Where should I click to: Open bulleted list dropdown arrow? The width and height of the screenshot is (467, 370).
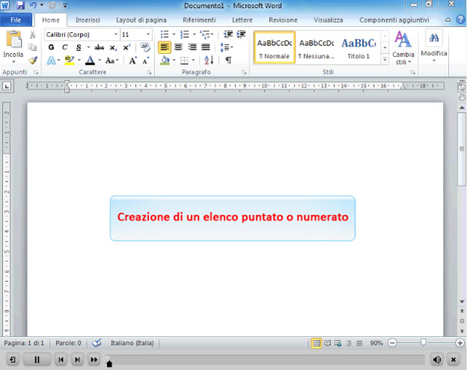tap(174, 34)
